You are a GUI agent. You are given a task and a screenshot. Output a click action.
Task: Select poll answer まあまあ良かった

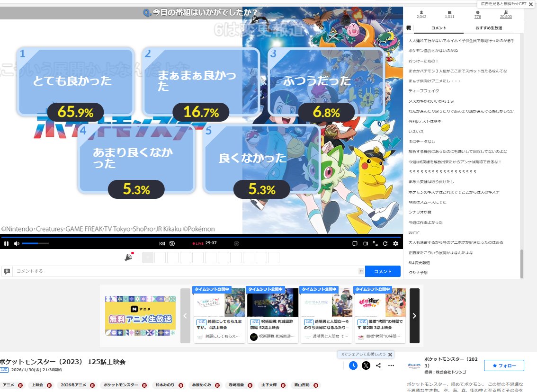(x=200, y=81)
